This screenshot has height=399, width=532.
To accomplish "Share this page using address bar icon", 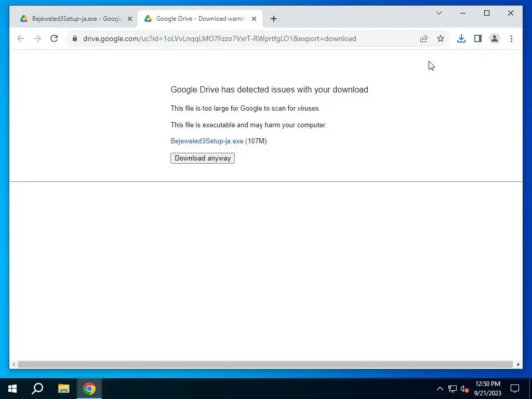I will [424, 38].
